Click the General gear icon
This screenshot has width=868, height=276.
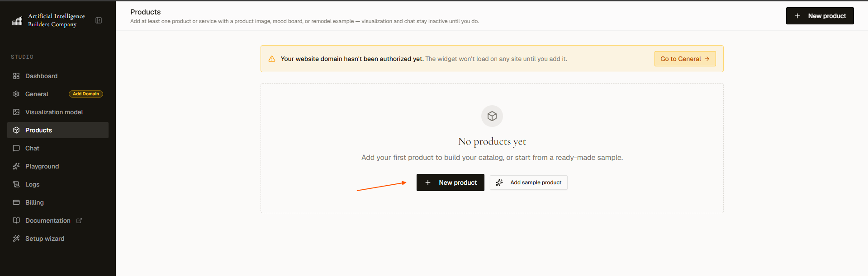pyautogui.click(x=16, y=94)
